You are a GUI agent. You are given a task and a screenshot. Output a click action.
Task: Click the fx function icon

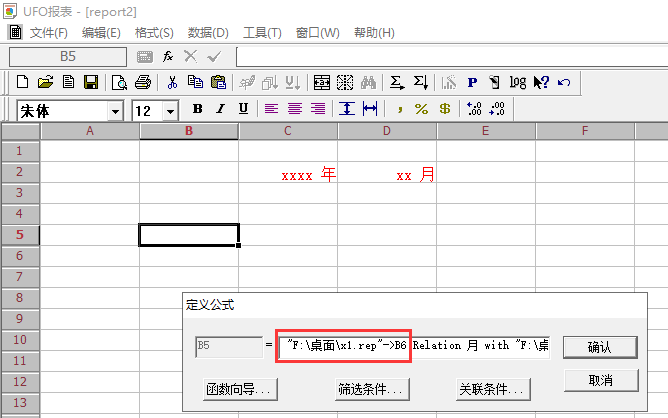[x=168, y=56]
